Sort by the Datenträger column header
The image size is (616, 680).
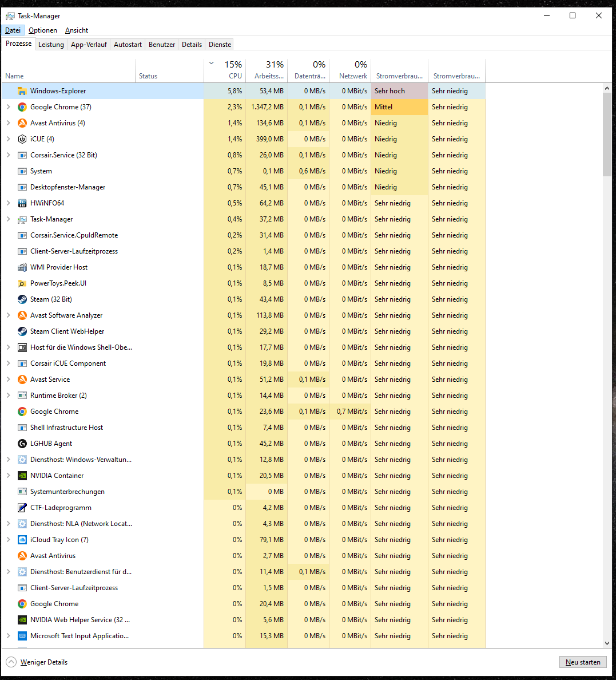[308, 70]
